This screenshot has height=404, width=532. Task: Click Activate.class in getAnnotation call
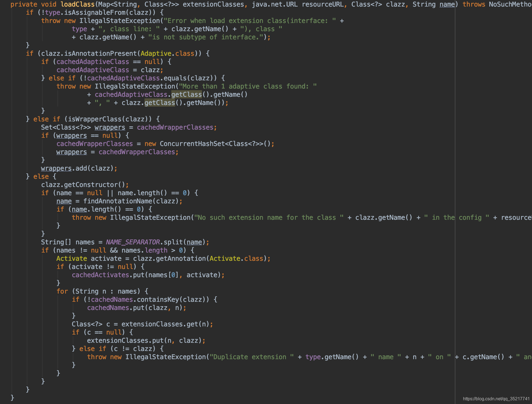236,259
